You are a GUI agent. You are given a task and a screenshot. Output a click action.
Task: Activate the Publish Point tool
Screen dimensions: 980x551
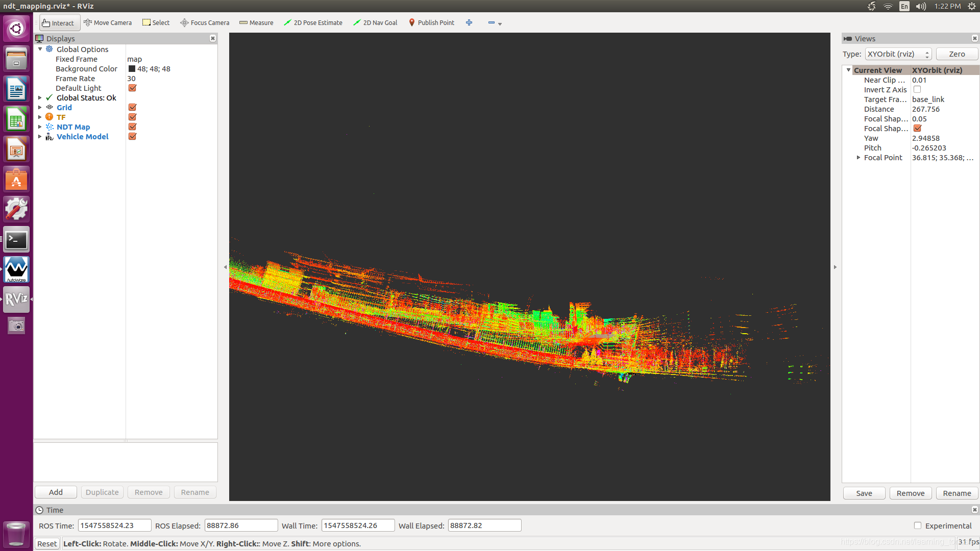[x=431, y=23]
